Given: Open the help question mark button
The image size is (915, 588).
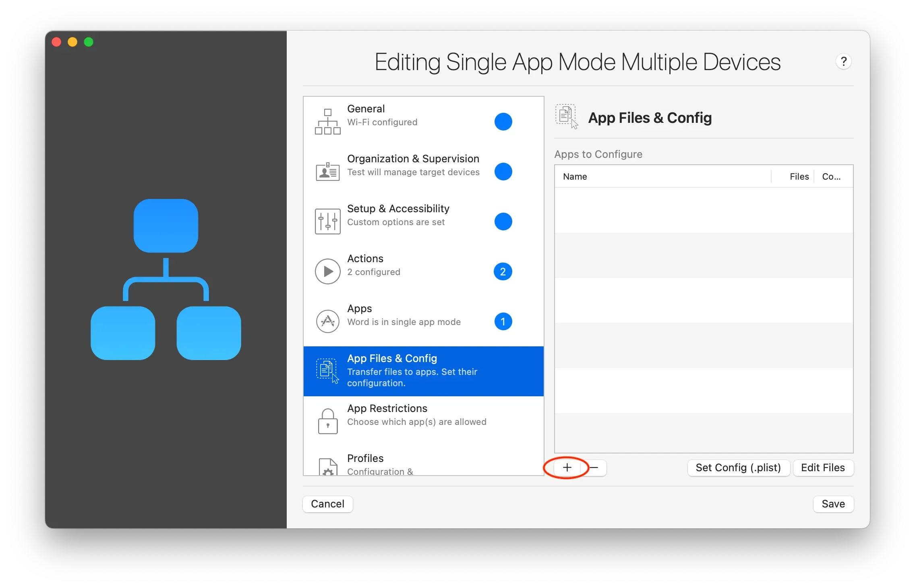Looking at the screenshot, I should click(x=844, y=61).
